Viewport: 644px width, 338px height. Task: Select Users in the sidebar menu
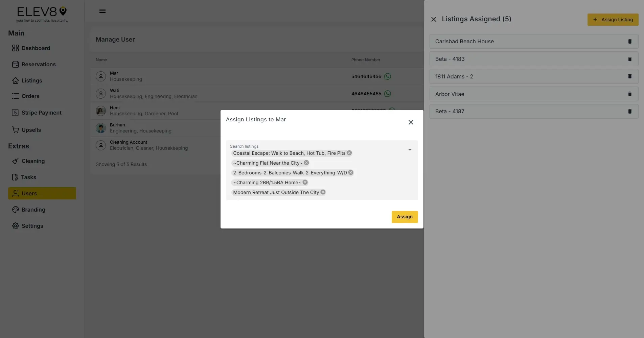pos(29,193)
